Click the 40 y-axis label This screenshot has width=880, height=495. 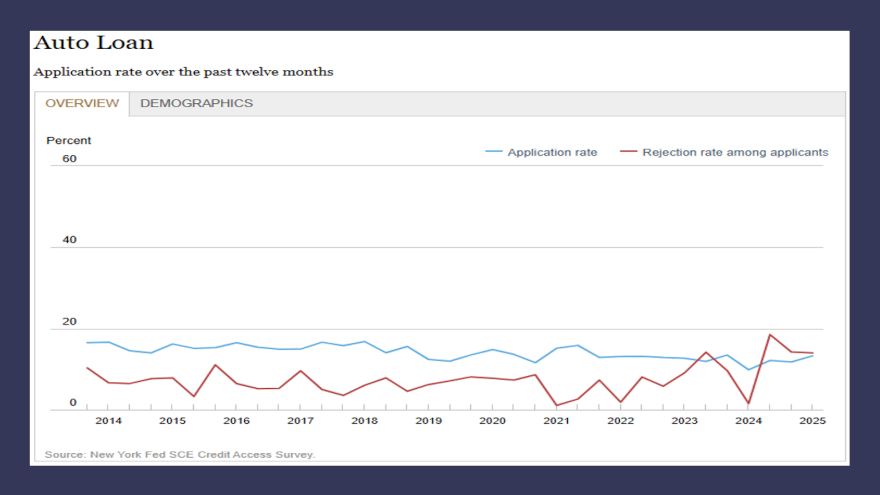(69, 240)
